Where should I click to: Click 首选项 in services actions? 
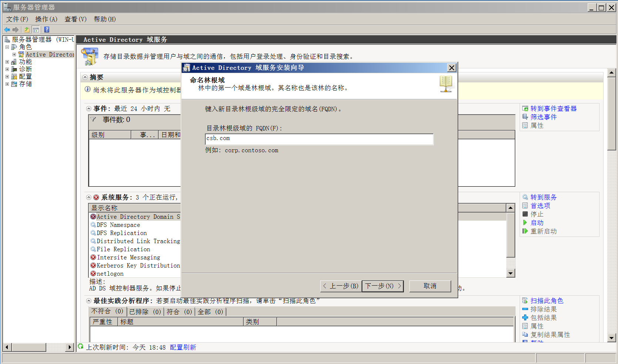540,206
